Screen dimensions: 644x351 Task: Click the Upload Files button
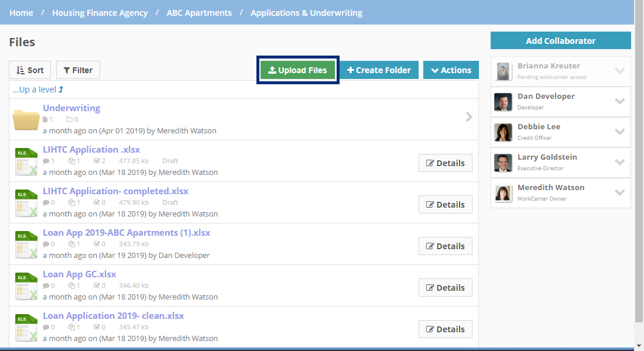click(298, 70)
